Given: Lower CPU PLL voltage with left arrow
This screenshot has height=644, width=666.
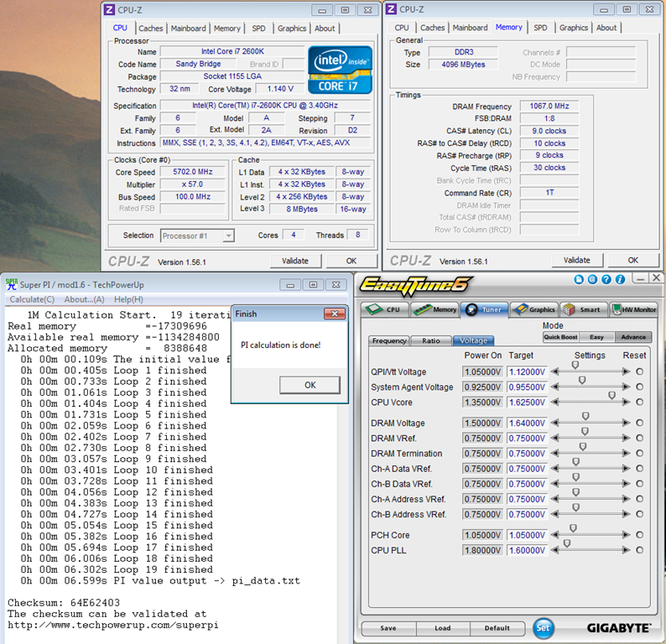Looking at the screenshot, I should (554, 550).
